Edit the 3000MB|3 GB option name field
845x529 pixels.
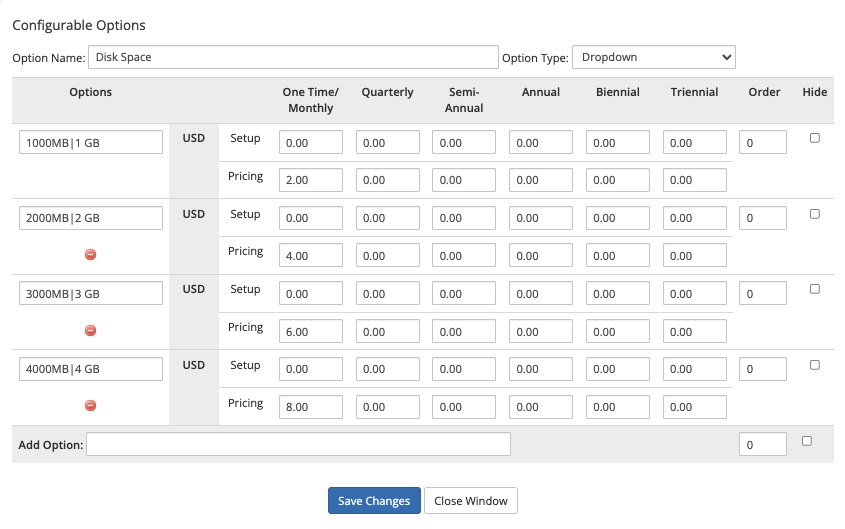click(x=91, y=293)
